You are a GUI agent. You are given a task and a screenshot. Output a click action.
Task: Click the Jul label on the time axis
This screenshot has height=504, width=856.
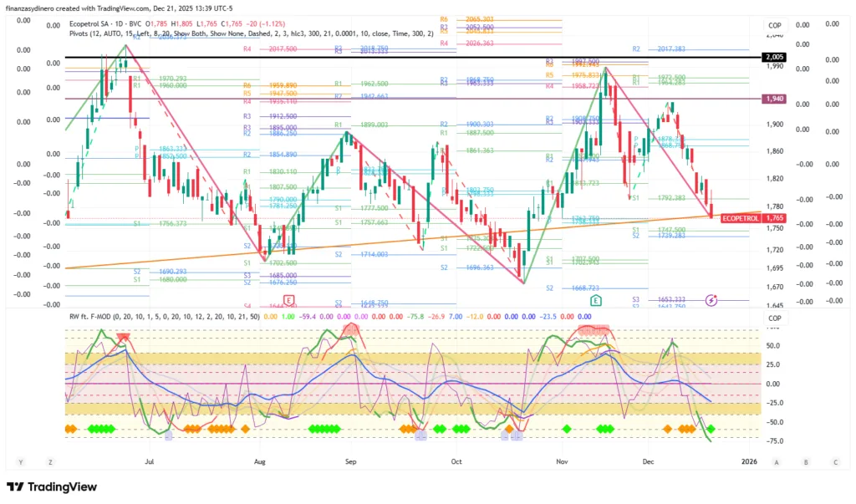click(150, 461)
